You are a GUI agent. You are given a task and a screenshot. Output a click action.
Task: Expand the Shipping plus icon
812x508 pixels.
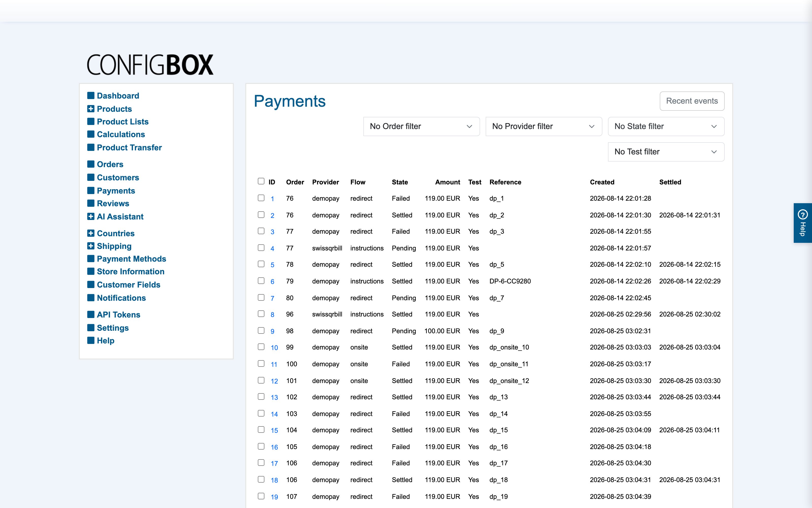tap(91, 246)
